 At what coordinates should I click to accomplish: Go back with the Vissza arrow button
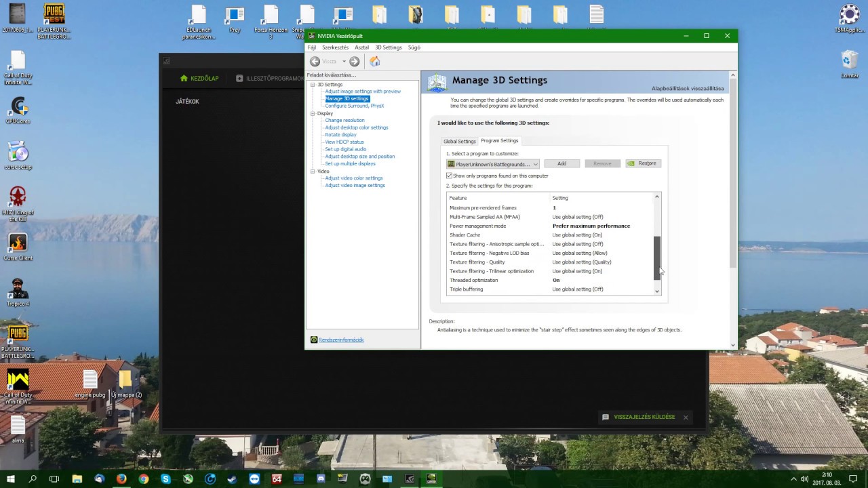coord(315,61)
